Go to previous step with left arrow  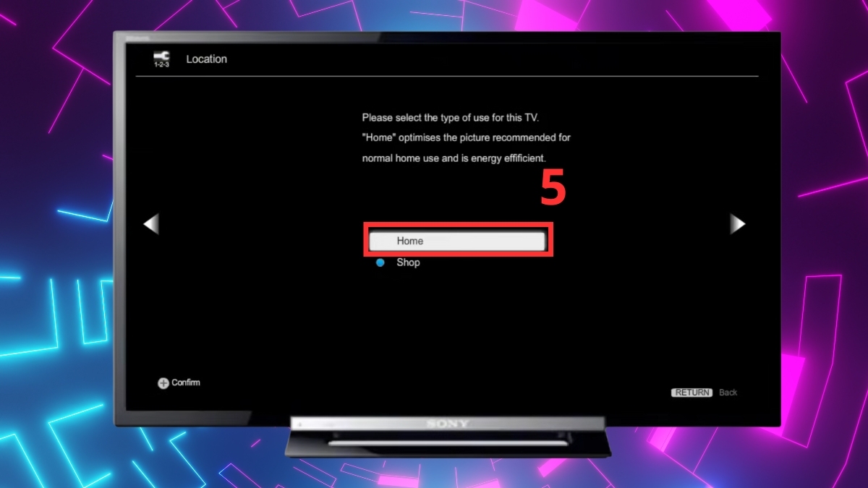coord(151,224)
